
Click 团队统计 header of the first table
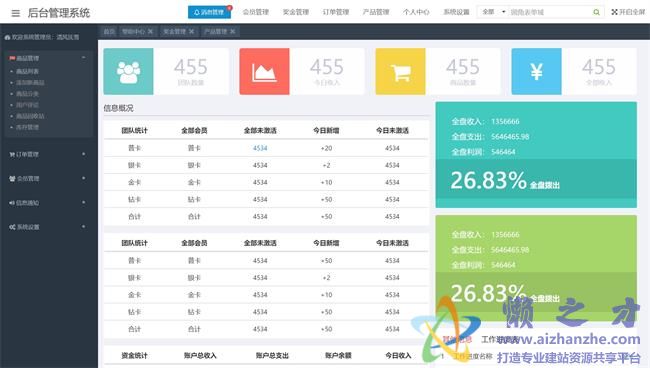click(134, 131)
